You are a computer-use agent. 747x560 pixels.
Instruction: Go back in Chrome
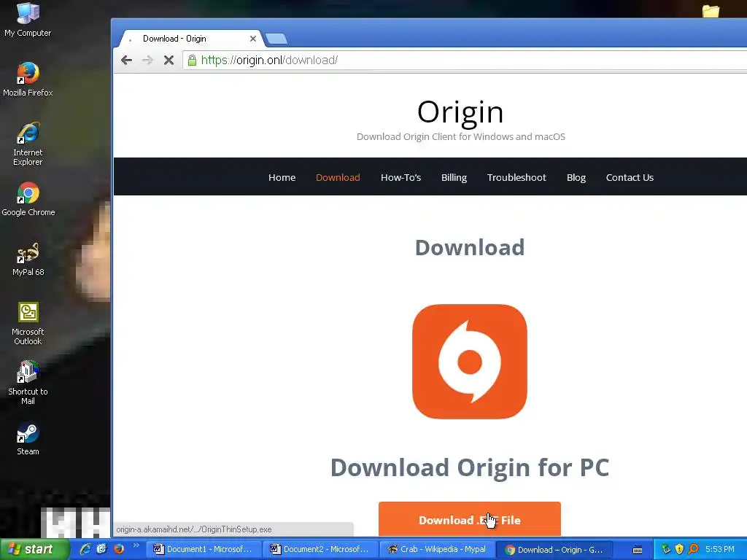coord(126,60)
